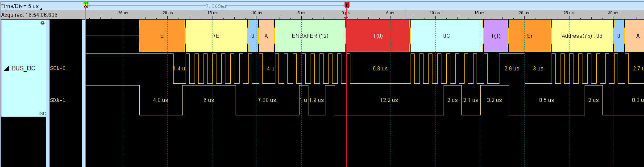Click the 4.8 us SDA measurement
This screenshot has height=167, width=644.
(x=161, y=100)
